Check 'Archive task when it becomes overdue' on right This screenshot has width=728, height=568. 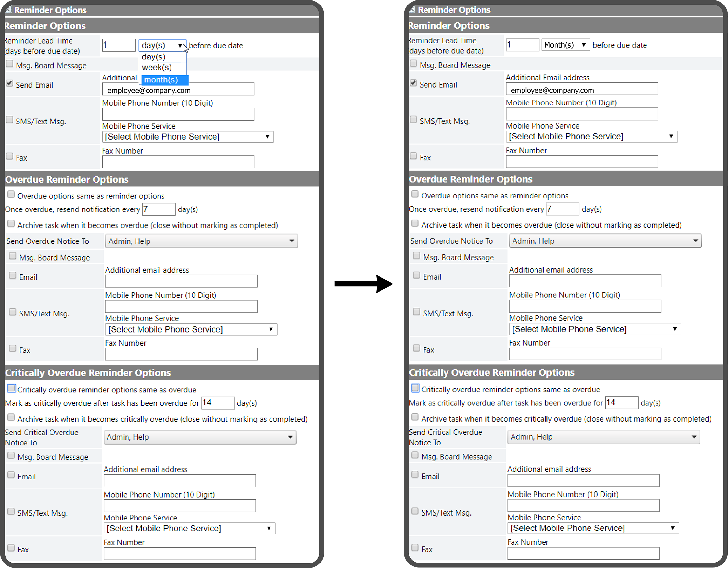415,223
